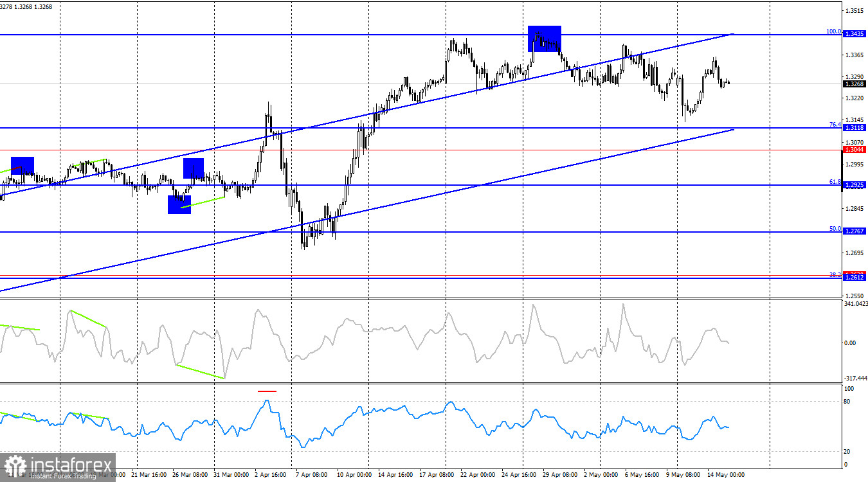
Task: Click the 100.0 Fibonacci level label
Action: [x=834, y=31]
